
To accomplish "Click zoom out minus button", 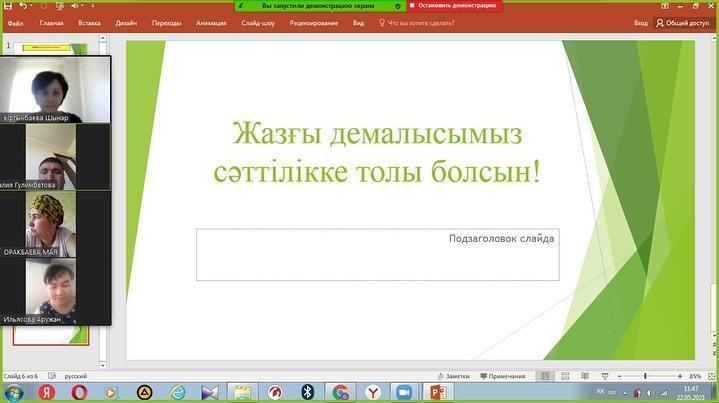I will [x=619, y=376].
